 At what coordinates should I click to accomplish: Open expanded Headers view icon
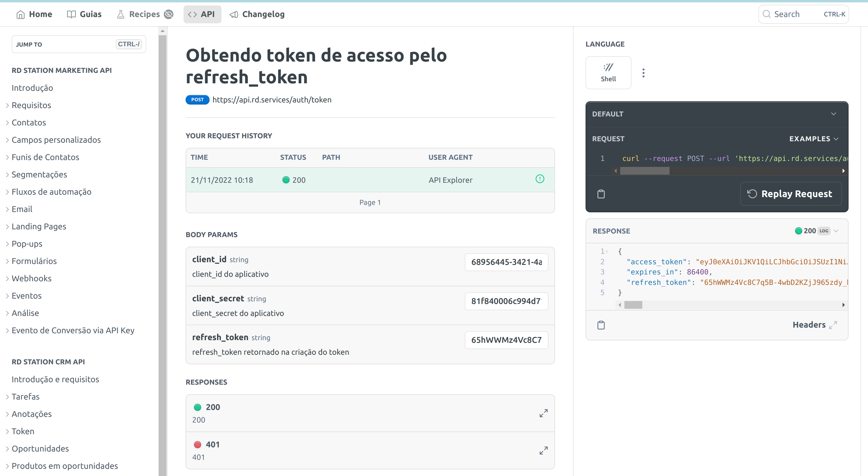tap(833, 325)
